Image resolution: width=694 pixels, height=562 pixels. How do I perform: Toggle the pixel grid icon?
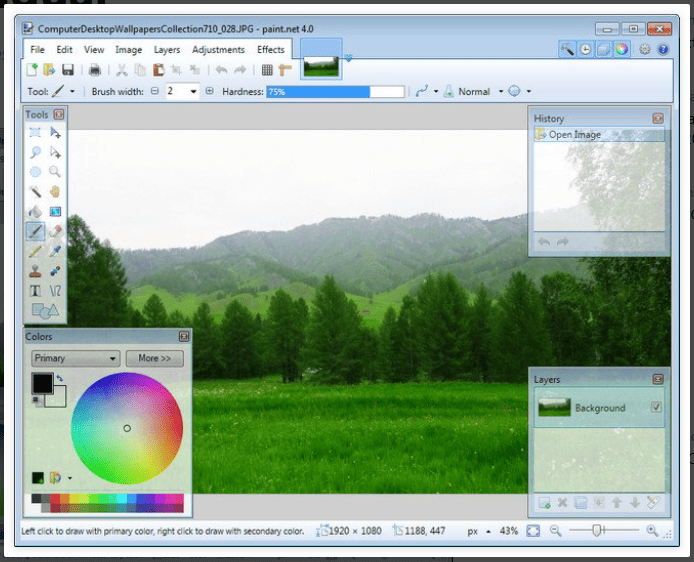267,69
